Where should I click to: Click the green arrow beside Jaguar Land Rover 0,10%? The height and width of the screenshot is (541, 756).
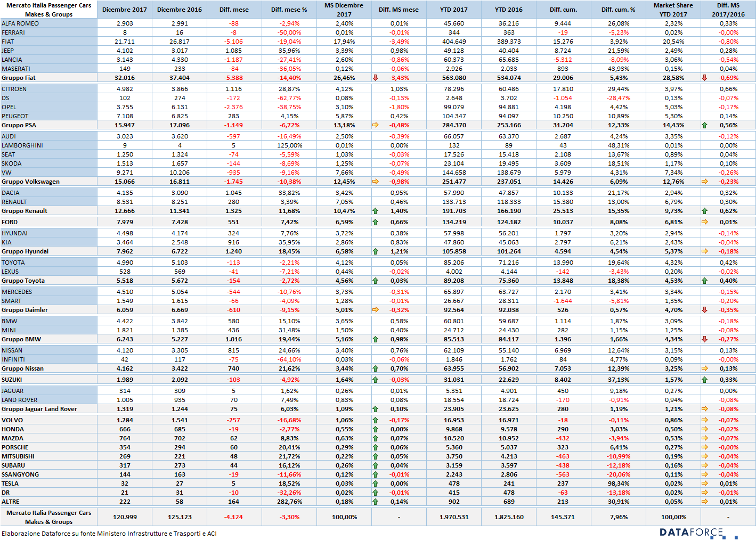pos(375,409)
